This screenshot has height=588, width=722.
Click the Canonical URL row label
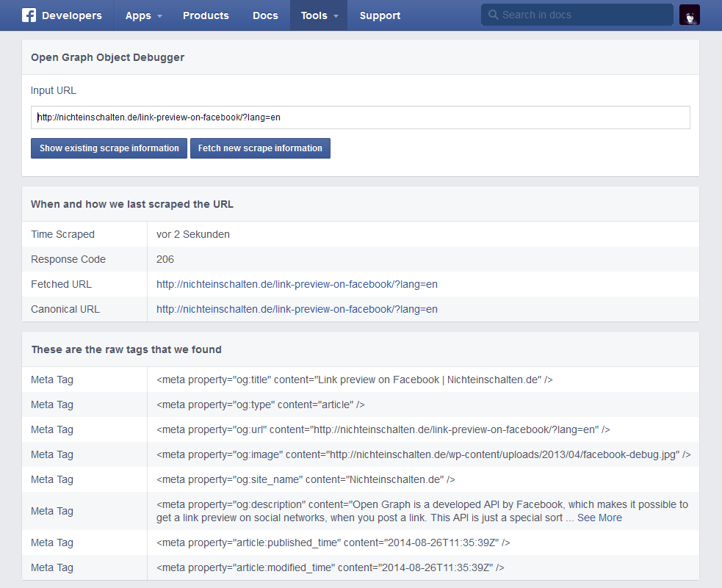click(65, 309)
